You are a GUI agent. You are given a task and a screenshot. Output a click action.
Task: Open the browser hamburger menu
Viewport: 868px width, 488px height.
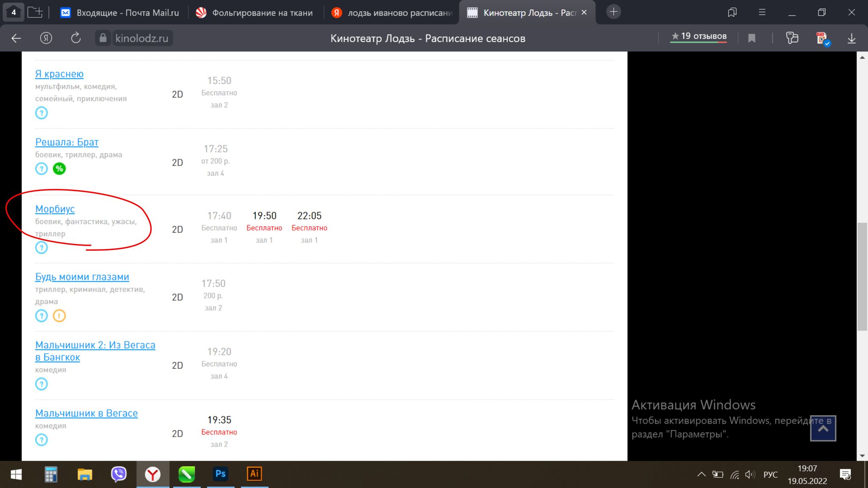click(x=762, y=12)
